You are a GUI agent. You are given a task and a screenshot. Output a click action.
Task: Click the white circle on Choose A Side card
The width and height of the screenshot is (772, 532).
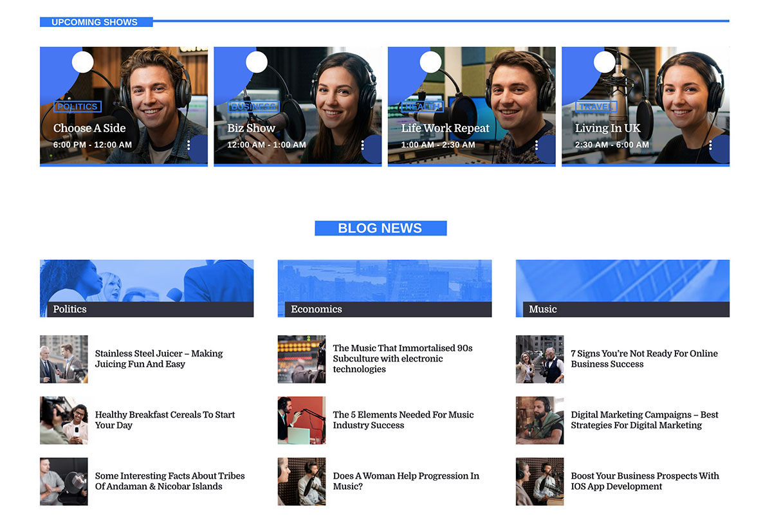[x=82, y=62]
